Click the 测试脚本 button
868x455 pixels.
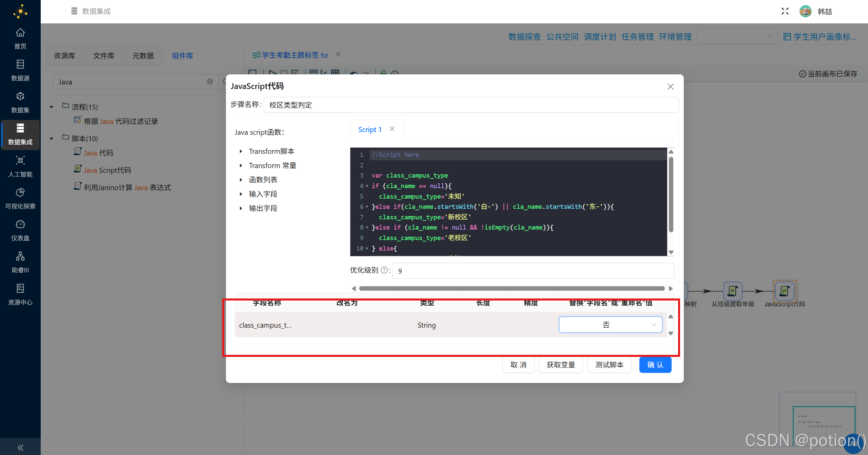point(609,365)
